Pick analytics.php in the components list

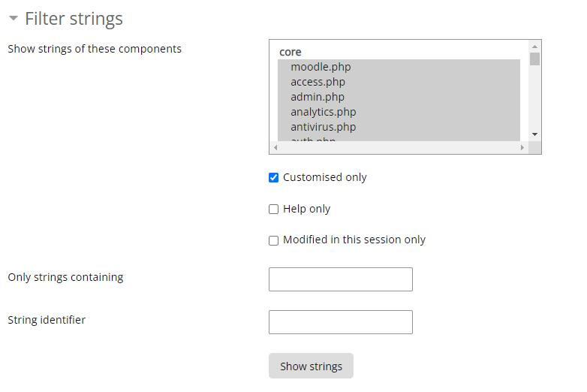click(323, 112)
